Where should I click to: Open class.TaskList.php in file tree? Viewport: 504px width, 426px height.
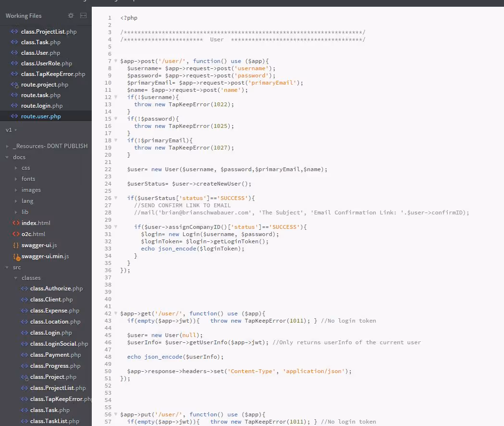click(55, 421)
